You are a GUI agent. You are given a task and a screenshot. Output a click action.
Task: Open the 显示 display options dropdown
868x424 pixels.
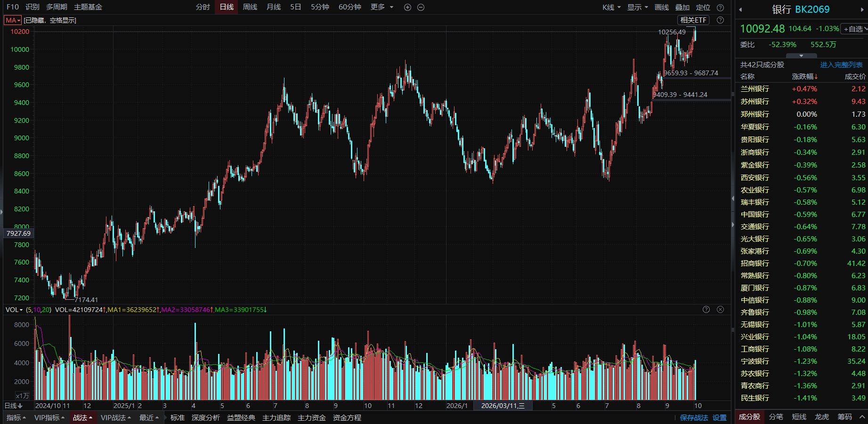point(638,7)
